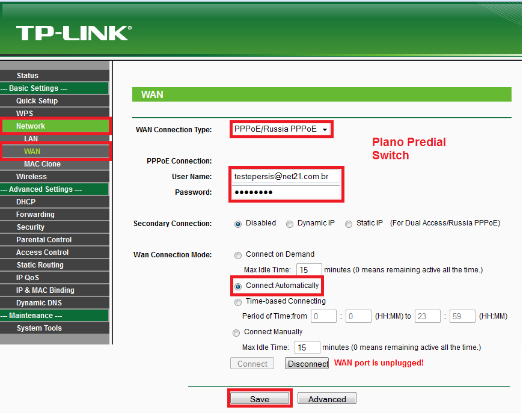Click the Maintenance section label

tap(54, 315)
